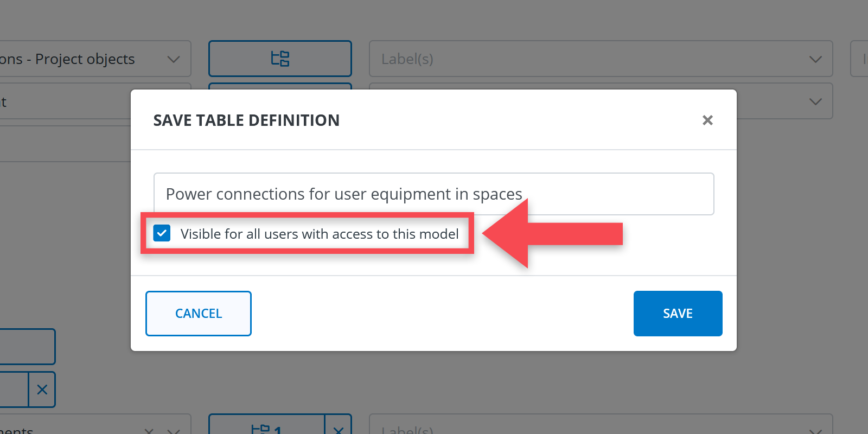Open the dropdown chevron below the top Label(s) field
The width and height of the screenshot is (868, 434).
click(815, 101)
